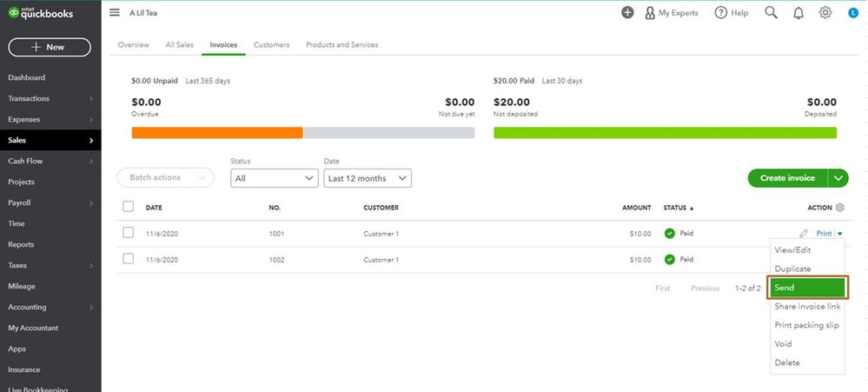Screen dimensions: 868x392
Task: Click the pencil edit icon for invoice 1001
Action: 804,234
